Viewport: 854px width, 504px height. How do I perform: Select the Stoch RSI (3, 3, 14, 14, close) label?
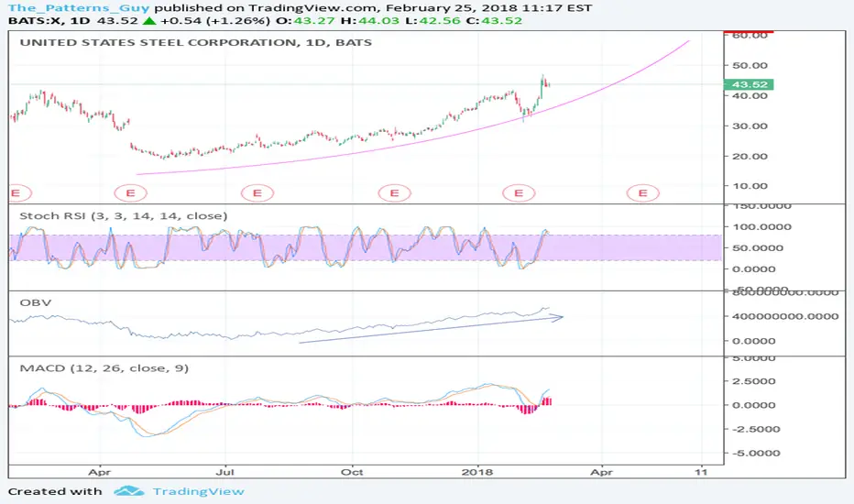click(124, 215)
